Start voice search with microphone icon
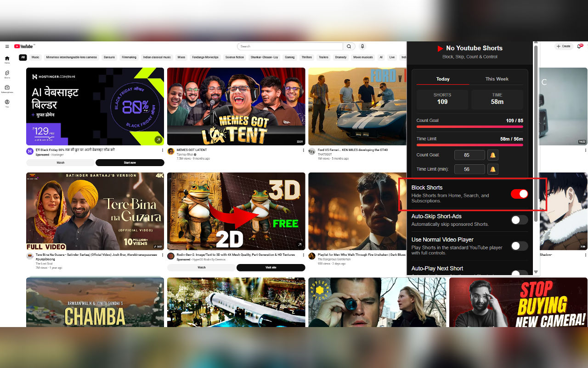 (362, 46)
